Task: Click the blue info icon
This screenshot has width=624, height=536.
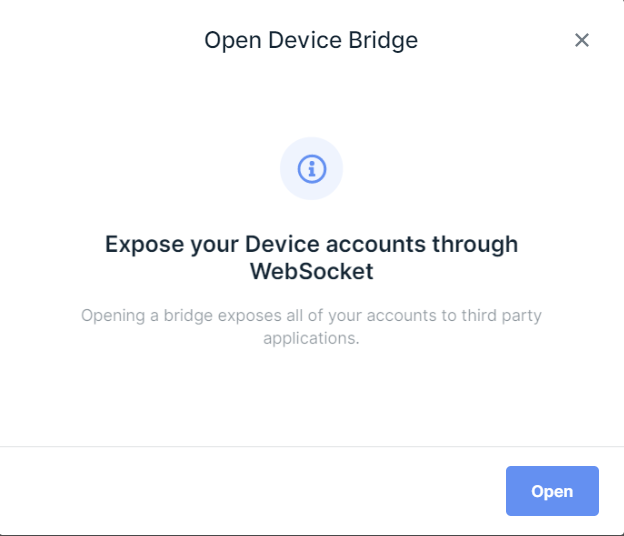Action: point(312,169)
